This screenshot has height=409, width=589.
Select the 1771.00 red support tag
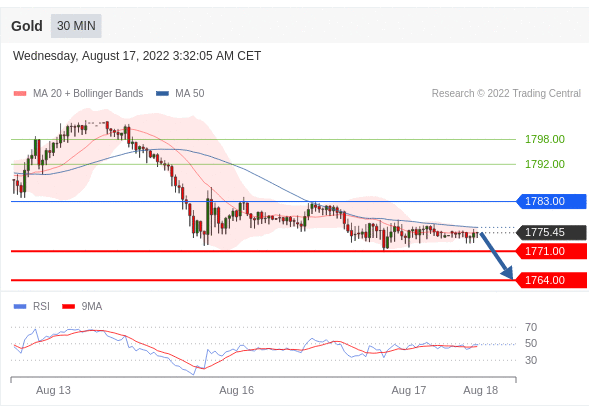(551, 251)
